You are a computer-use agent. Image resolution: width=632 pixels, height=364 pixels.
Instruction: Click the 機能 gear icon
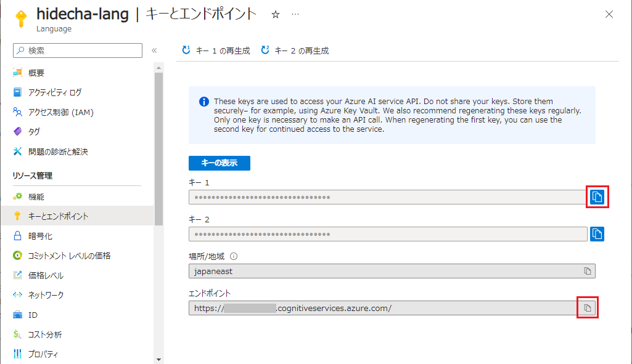pos(17,196)
